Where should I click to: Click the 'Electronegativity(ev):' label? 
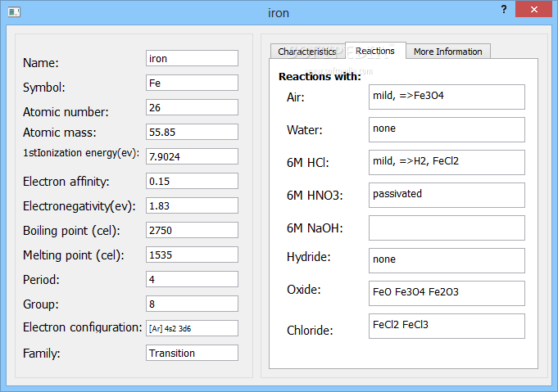pos(79,206)
